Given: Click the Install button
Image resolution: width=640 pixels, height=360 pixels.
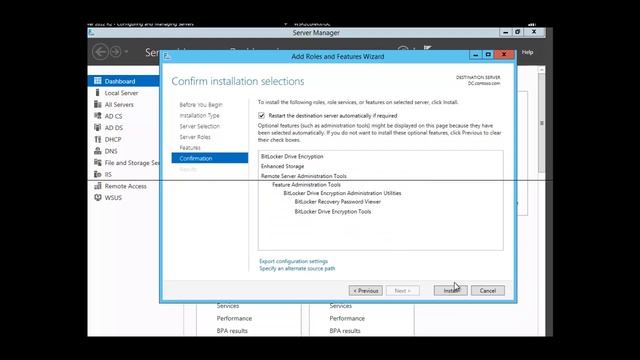Looking at the screenshot, I should 451,291.
